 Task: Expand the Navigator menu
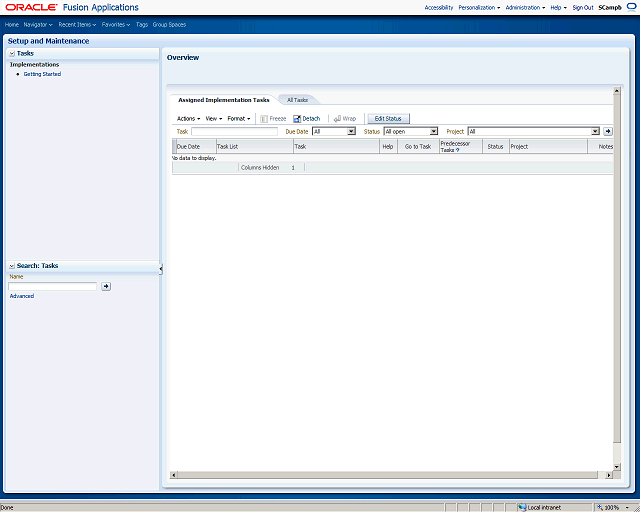point(38,24)
